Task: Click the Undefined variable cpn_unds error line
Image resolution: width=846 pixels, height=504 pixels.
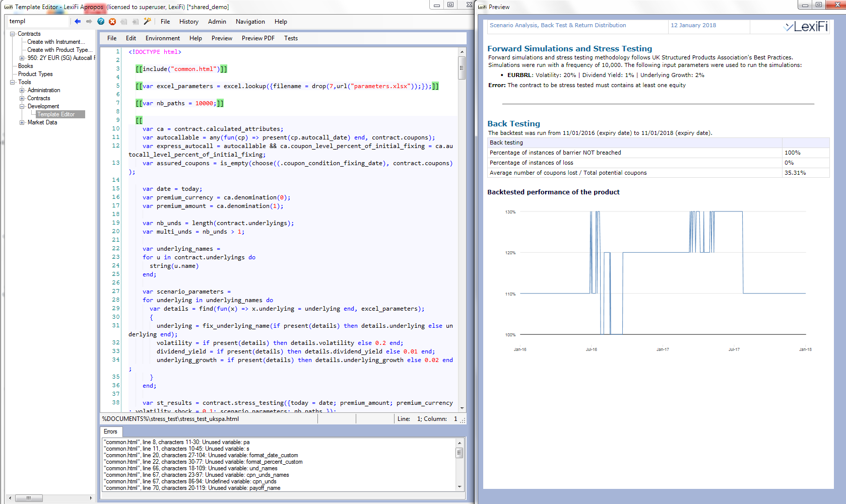Action: click(x=190, y=481)
